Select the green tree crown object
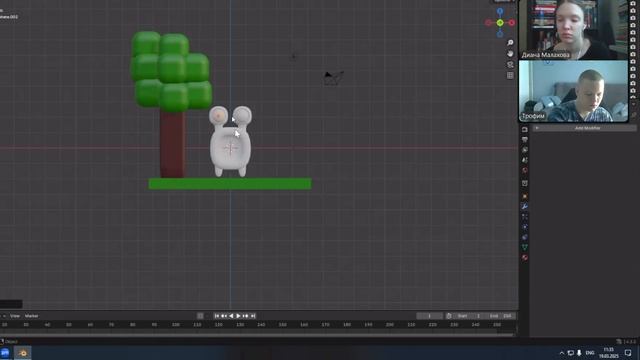The height and width of the screenshot is (360, 640). point(171,71)
